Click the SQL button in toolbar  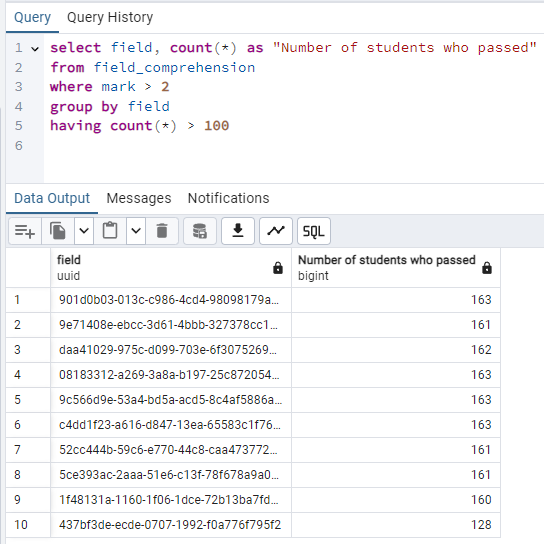click(x=314, y=231)
